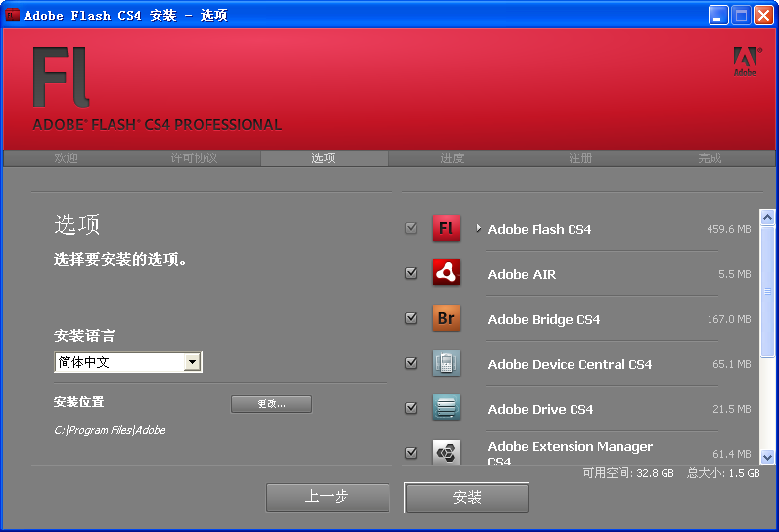Click the component list scrollbar thumb

point(767,290)
